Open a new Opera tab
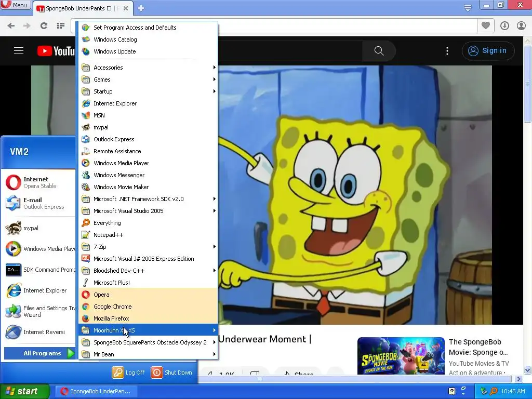This screenshot has height=399, width=532. click(x=141, y=8)
